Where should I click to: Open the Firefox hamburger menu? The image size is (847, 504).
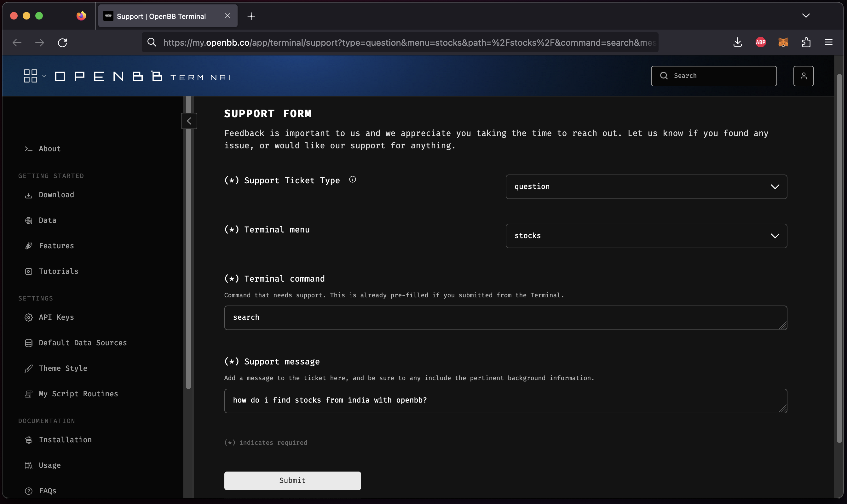pos(828,42)
